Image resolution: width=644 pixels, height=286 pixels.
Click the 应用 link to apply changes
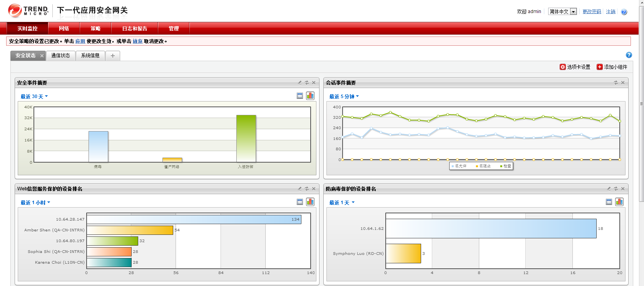[x=80, y=41]
